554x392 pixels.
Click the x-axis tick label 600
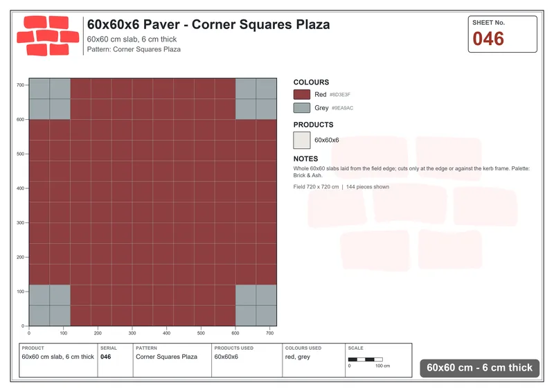pos(235,333)
